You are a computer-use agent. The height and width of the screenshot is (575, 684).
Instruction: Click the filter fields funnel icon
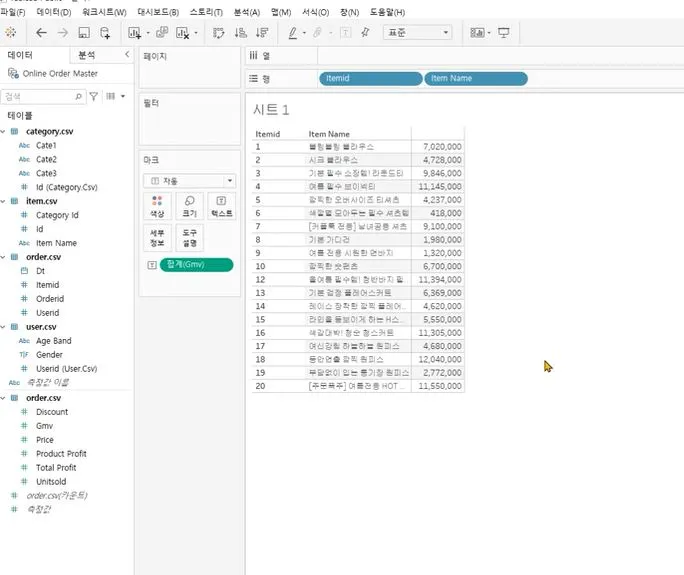[93, 96]
